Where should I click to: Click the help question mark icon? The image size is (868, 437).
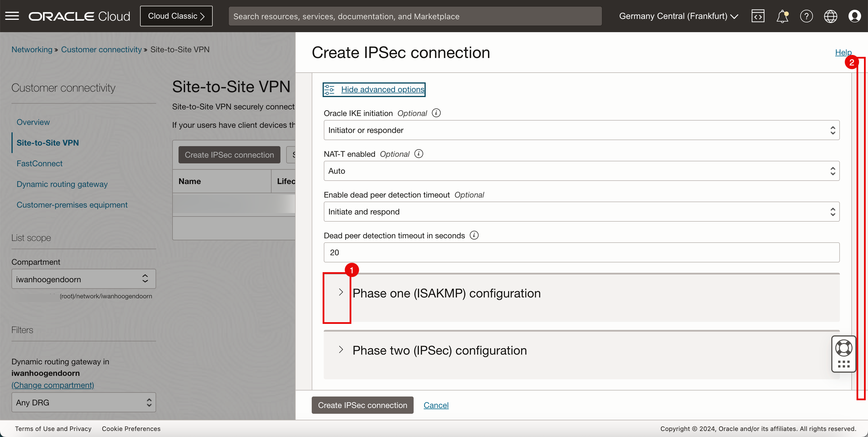806,16
